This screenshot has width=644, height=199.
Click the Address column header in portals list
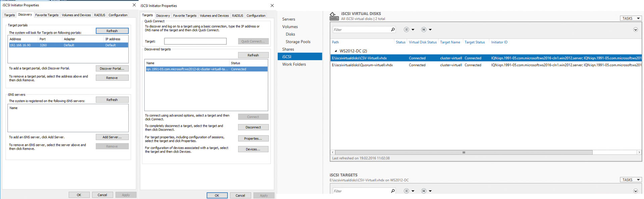click(15, 39)
